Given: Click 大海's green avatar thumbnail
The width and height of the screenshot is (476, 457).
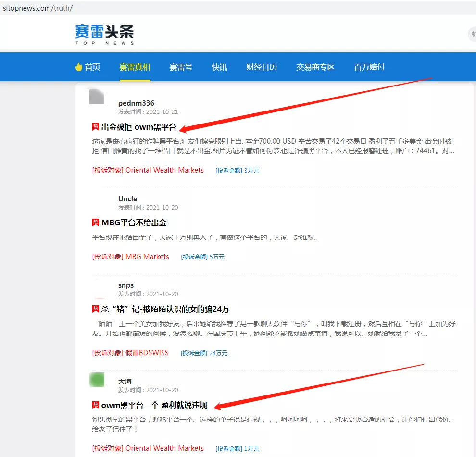Looking at the screenshot, I should point(97,380).
